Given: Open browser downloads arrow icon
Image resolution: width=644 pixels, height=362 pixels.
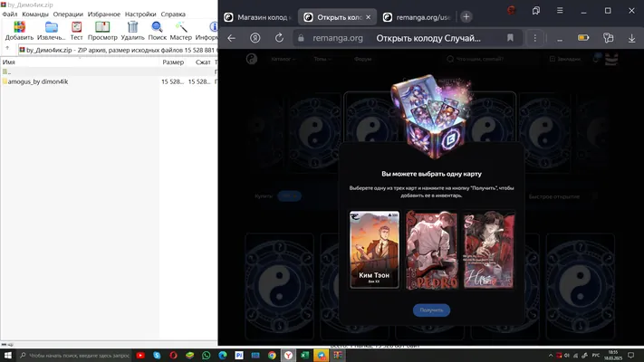Looking at the screenshot, I should click(631, 38).
